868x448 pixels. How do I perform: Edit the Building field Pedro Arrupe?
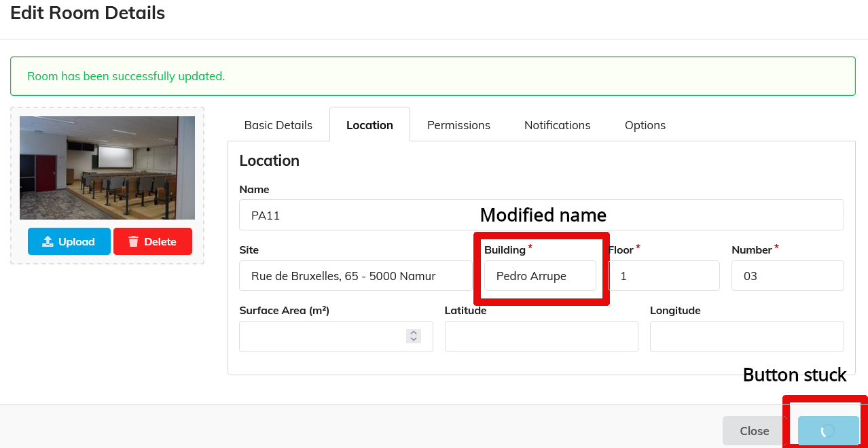(540, 276)
